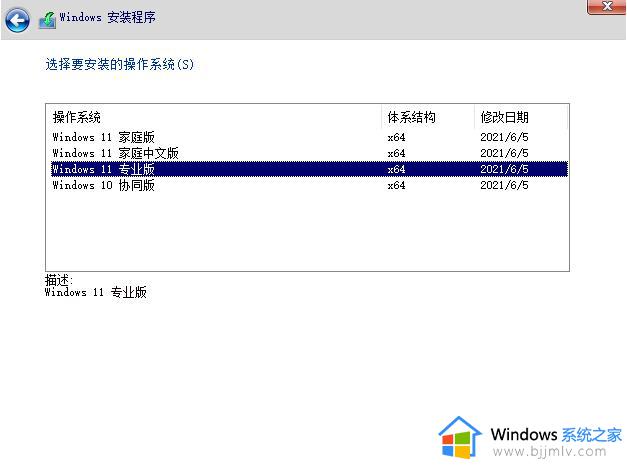Click x64 cell of Windows 11 专业版

(x=396, y=169)
